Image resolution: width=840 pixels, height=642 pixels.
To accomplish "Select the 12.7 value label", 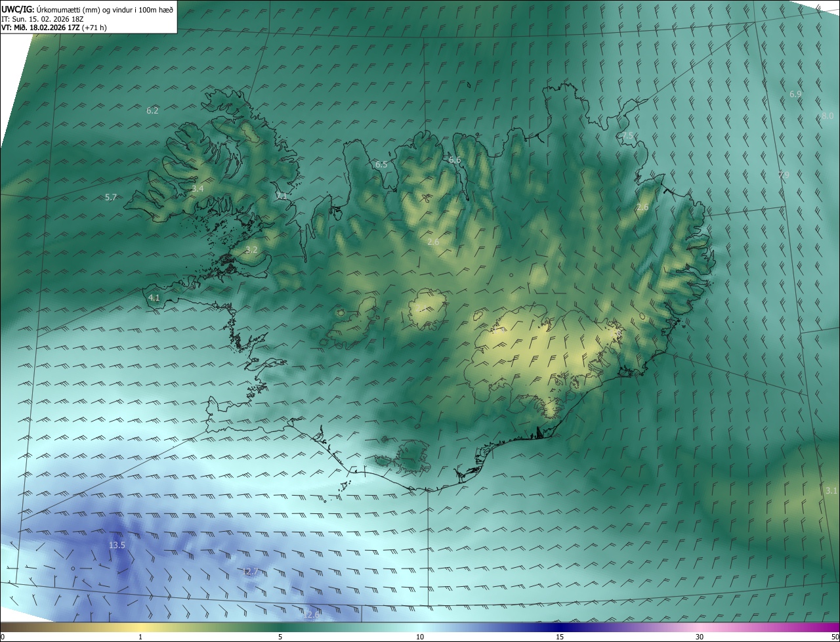I will [x=251, y=572].
